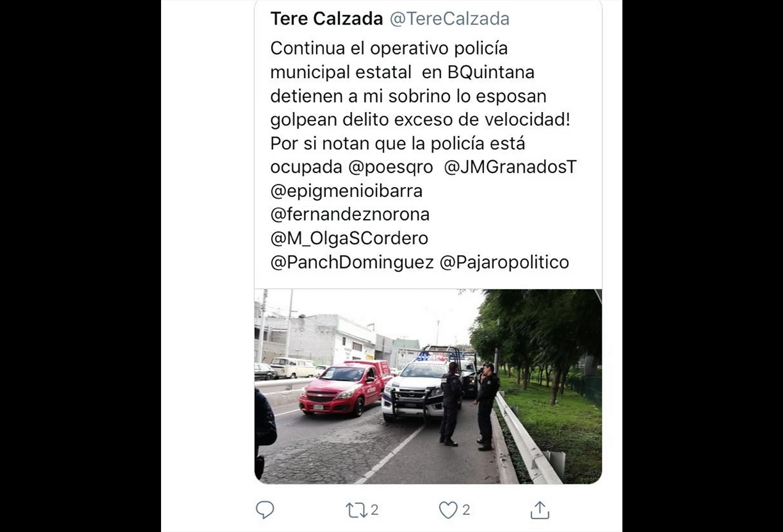783x532 pixels.
Task: Open Tere Calzada profile name
Action: (x=326, y=19)
